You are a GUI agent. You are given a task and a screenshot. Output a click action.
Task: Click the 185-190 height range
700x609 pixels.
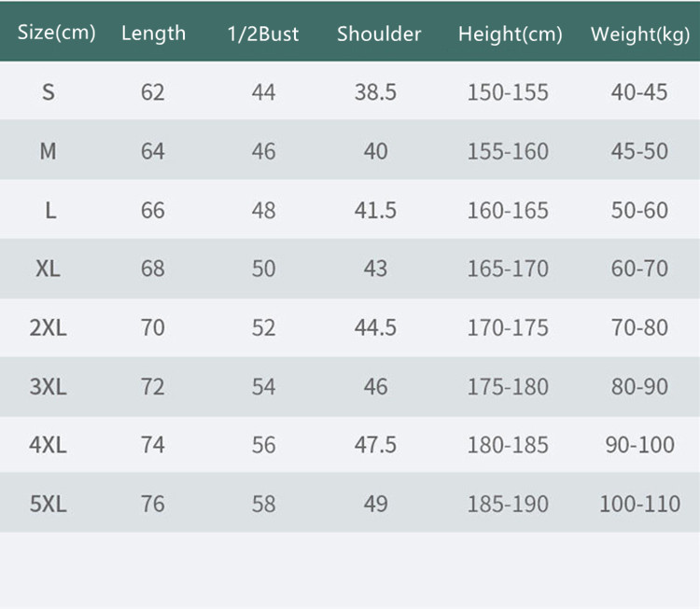click(x=508, y=504)
